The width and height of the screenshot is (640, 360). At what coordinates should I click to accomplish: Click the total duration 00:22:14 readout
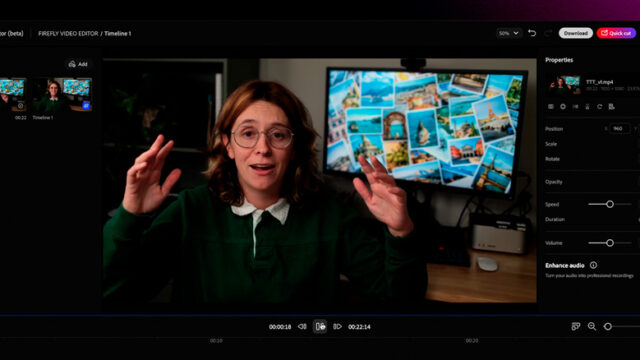tap(359, 327)
